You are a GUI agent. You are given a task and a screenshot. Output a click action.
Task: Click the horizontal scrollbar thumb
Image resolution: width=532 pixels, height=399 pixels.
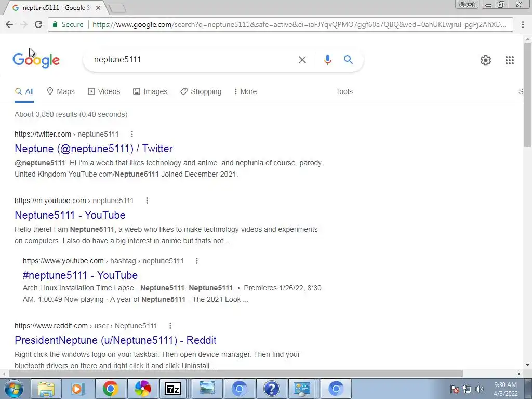(x=236, y=374)
